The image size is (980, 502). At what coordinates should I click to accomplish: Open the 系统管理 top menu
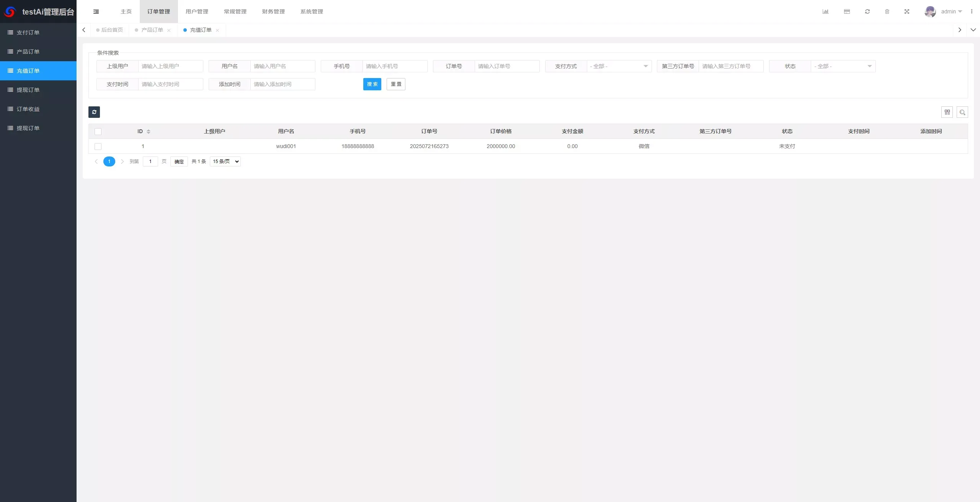pyautogui.click(x=312, y=11)
